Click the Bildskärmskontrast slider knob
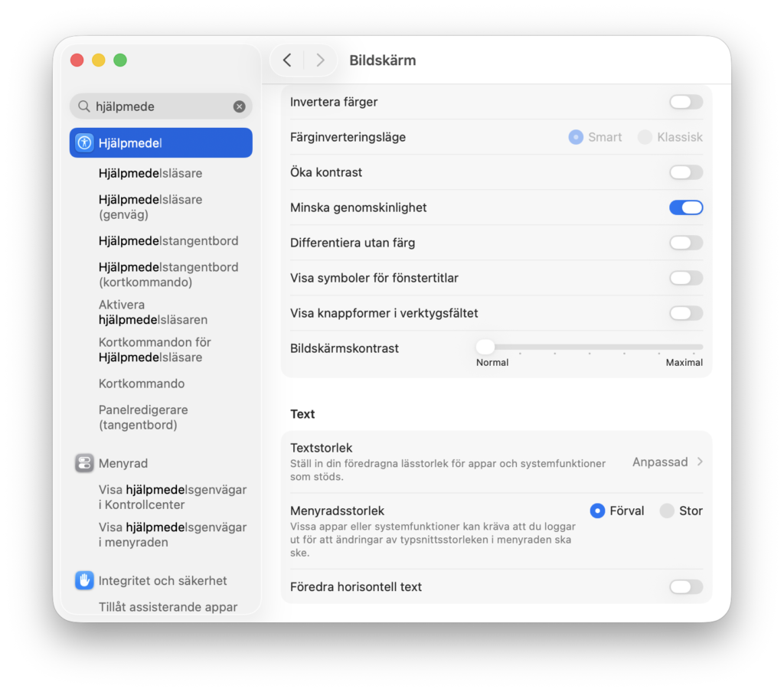Screen dimensions: 784x692 point(485,347)
